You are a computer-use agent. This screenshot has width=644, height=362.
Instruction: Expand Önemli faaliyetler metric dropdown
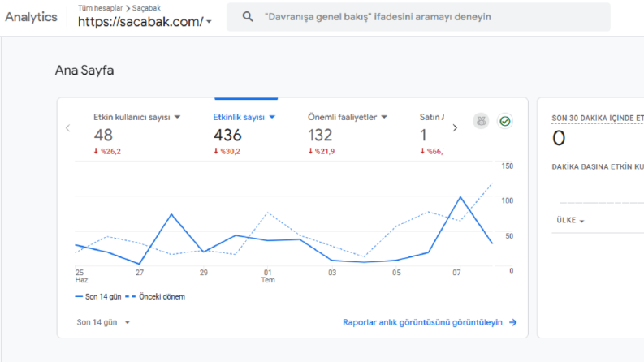pyautogui.click(x=384, y=117)
